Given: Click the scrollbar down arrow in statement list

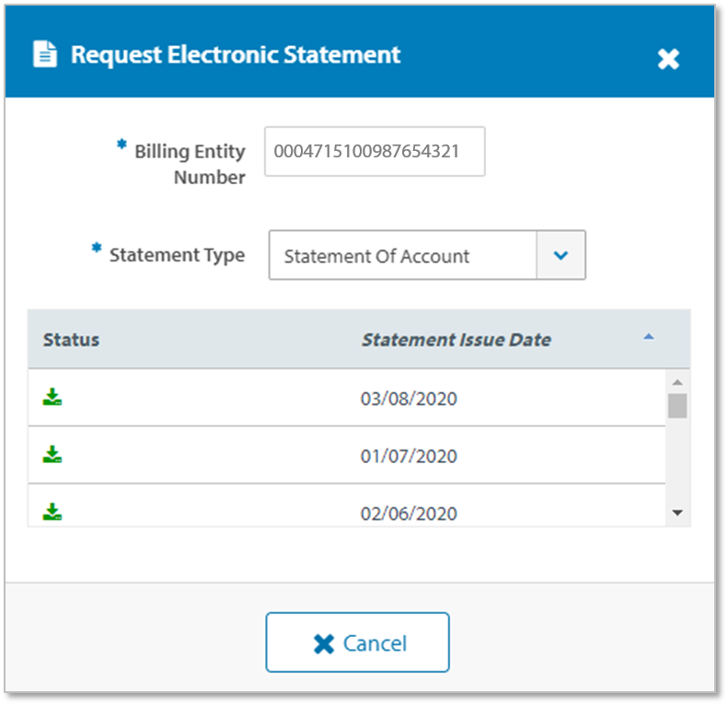Looking at the screenshot, I should [x=677, y=513].
